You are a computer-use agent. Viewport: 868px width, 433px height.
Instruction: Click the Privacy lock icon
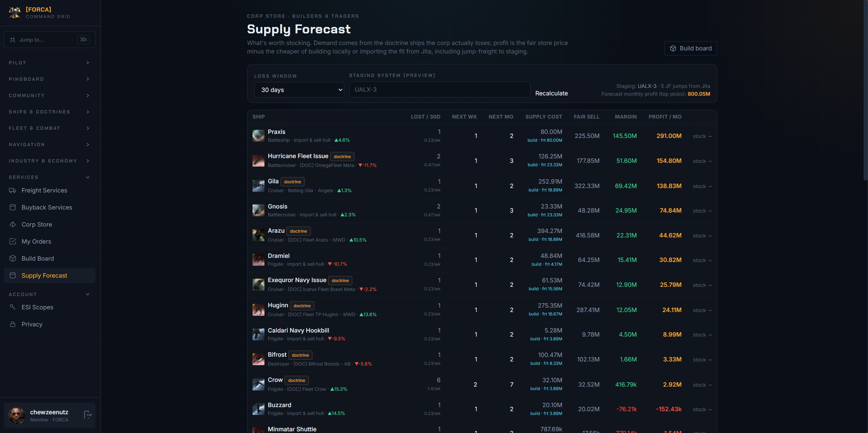point(13,324)
